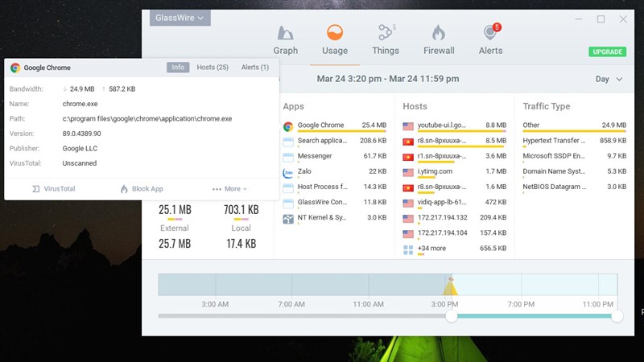644x362 pixels.
Task: Click Chrome logo in the popup header
Action: tap(15, 68)
